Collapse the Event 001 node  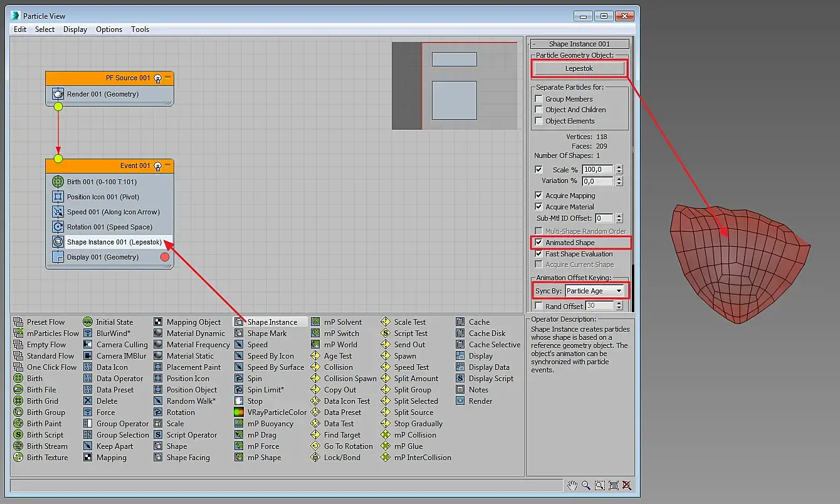tap(168, 165)
